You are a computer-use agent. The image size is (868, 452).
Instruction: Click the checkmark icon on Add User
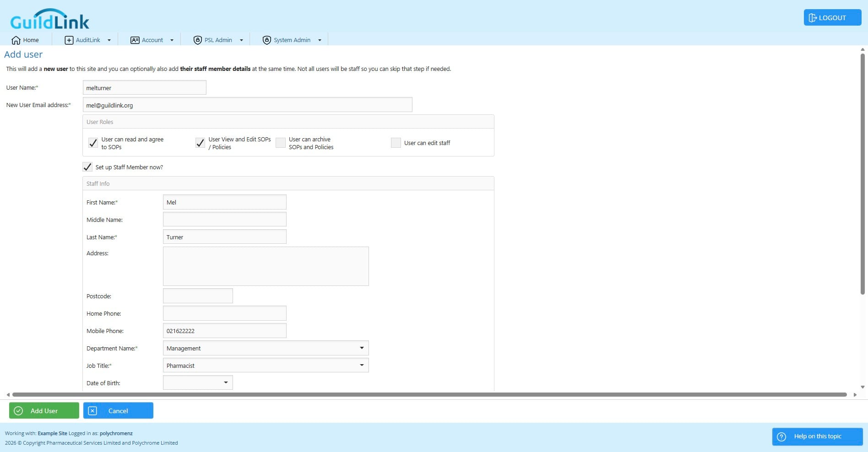pyautogui.click(x=18, y=411)
